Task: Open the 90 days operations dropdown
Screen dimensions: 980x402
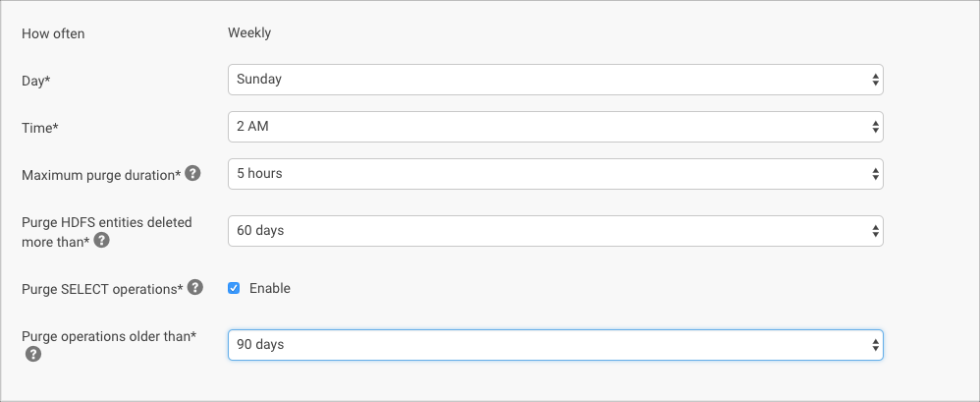Action: pos(555,345)
